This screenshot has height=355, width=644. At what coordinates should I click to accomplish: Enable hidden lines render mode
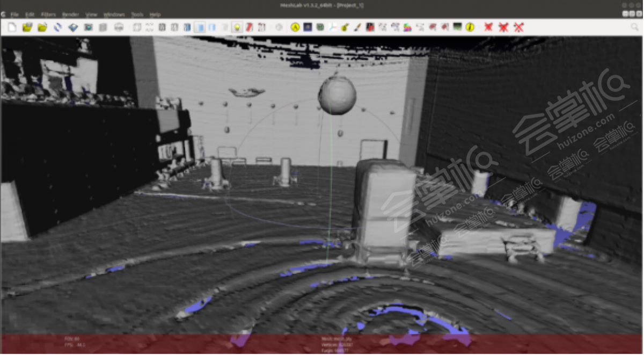(174, 27)
